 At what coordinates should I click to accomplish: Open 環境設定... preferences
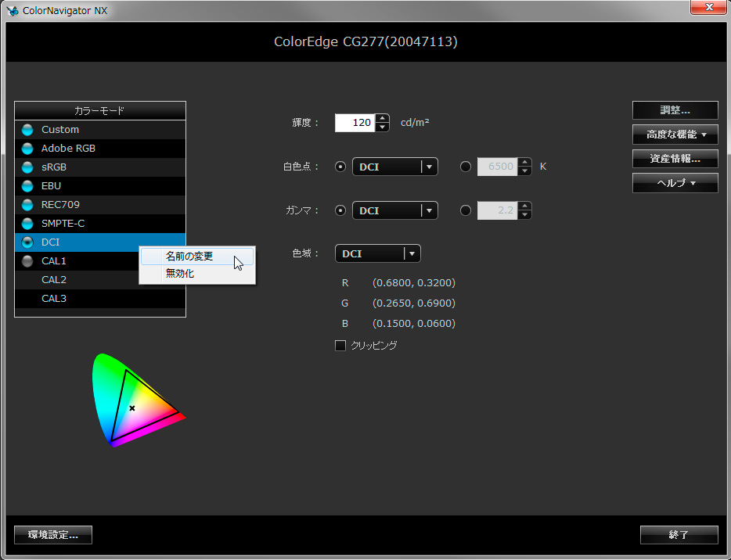(53, 535)
